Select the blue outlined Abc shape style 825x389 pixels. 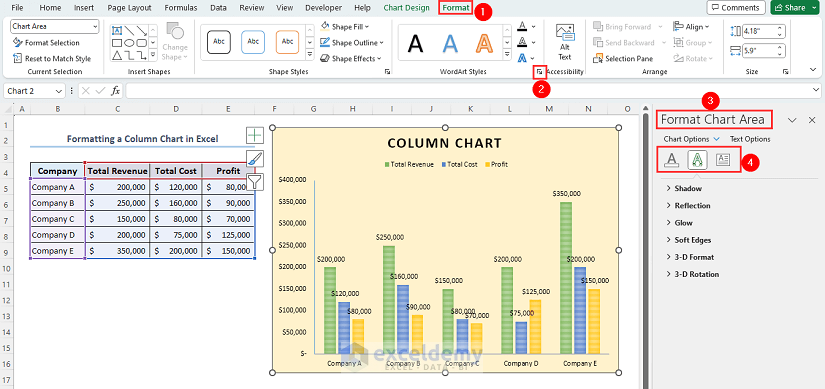coord(253,42)
